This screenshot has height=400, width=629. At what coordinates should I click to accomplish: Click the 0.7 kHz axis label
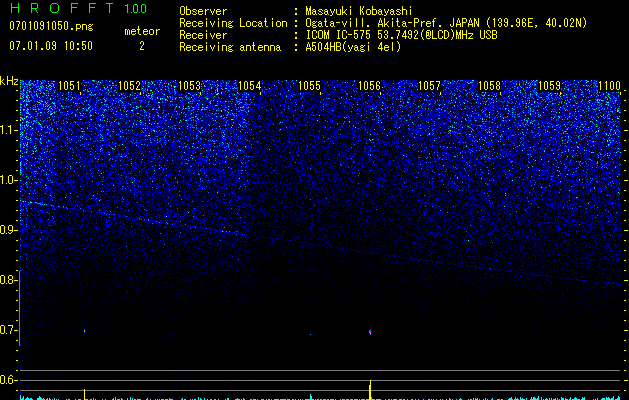(8, 330)
